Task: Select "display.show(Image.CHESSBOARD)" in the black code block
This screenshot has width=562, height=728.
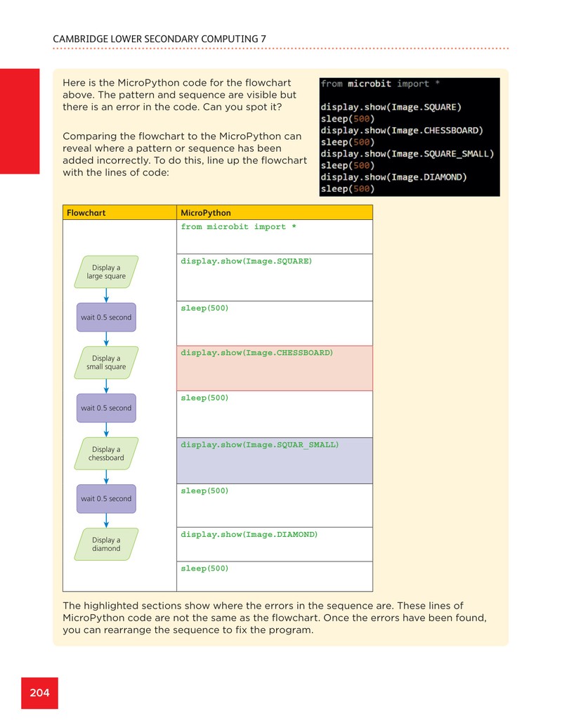Action: [x=402, y=131]
